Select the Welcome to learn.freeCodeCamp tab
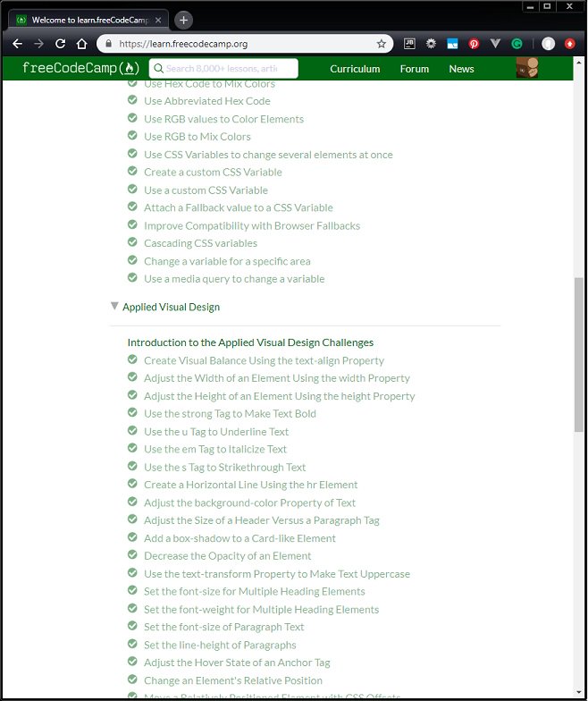Image resolution: width=588 pixels, height=701 pixels. point(88,20)
